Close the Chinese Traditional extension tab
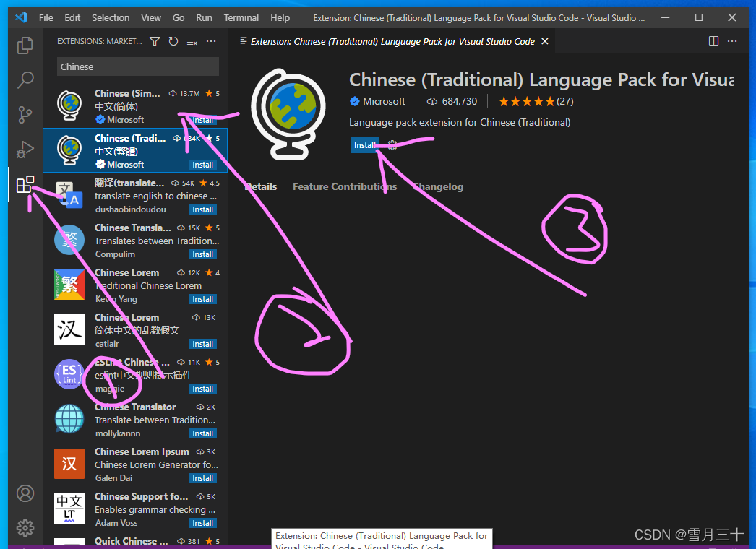The image size is (756, 549). (545, 41)
